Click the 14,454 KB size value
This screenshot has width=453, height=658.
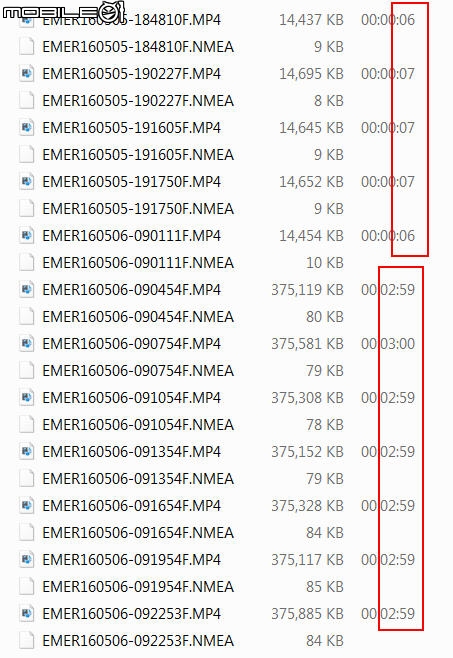coord(312,236)
